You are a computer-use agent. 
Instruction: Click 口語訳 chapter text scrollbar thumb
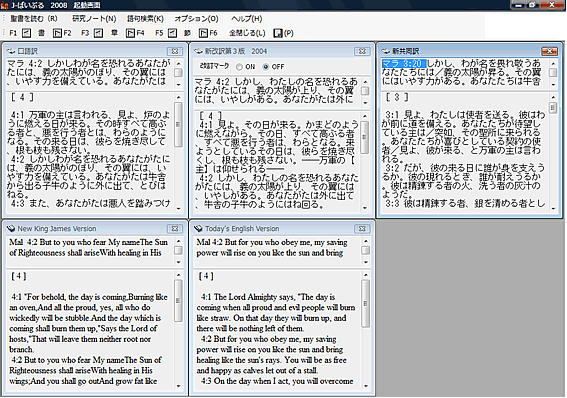pos(178,124)
